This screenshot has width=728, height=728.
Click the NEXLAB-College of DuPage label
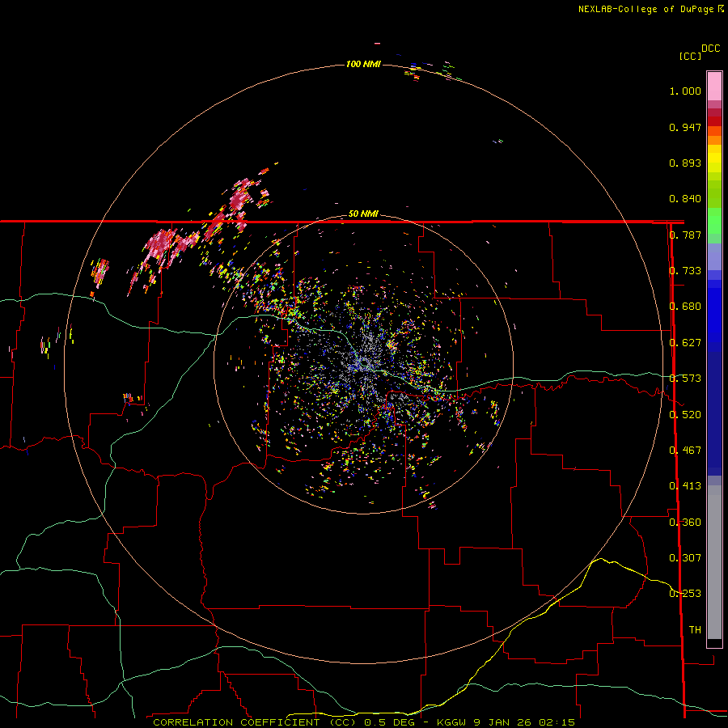tap(645, 9)
